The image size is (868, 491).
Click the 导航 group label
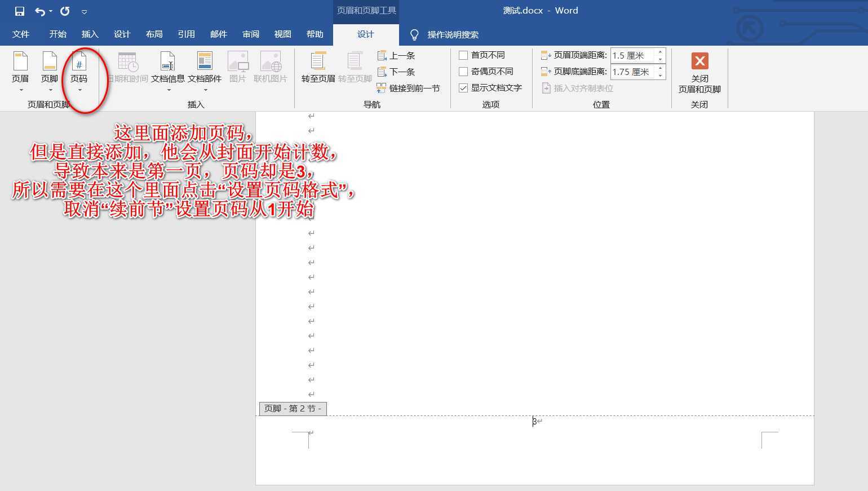point(372,105)
